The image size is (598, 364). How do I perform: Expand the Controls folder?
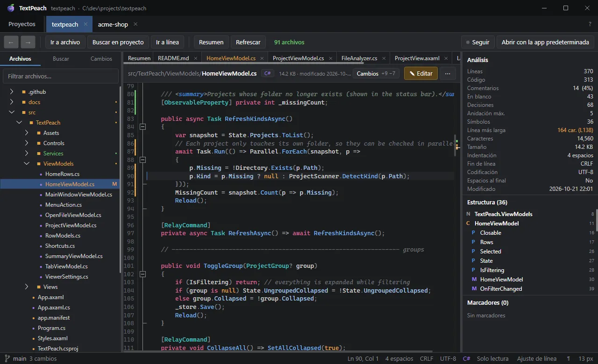pyautogui.click(x=27, y=143)
